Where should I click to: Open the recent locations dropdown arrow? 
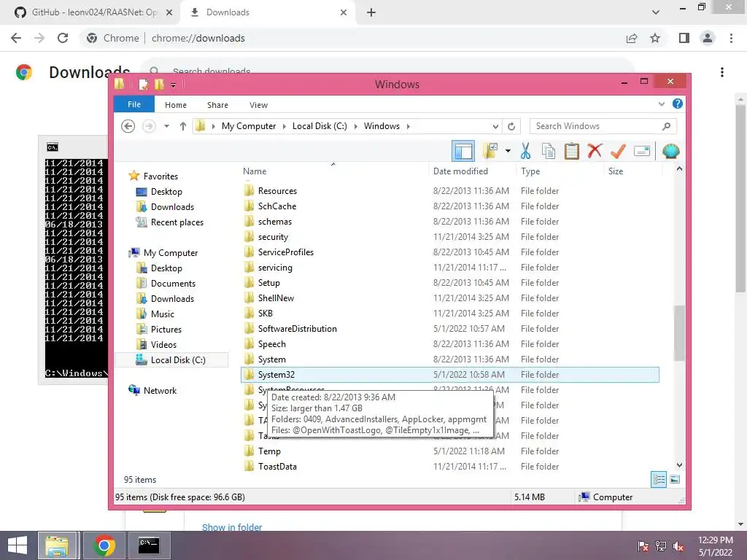tap(166, 126)
